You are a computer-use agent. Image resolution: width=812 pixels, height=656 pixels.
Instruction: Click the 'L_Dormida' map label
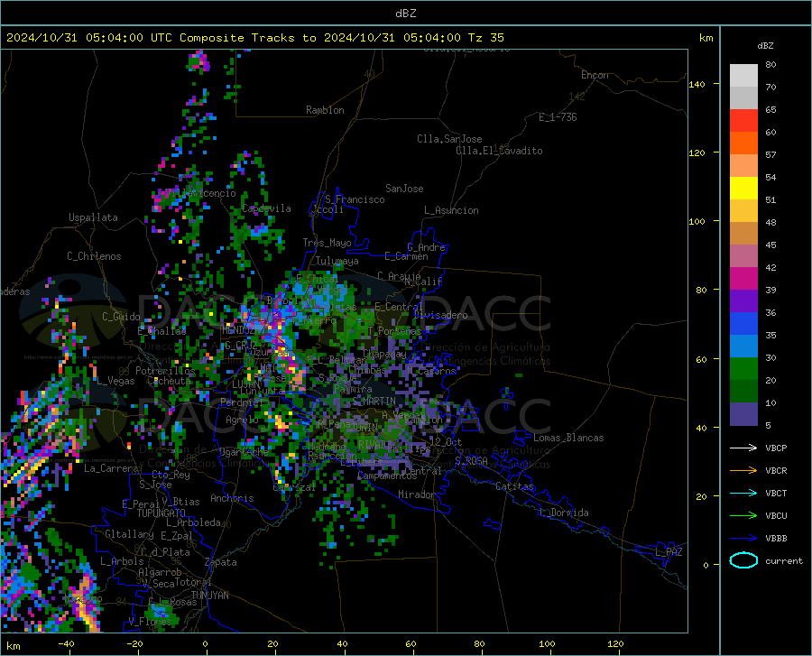click(x=563, y=513)
